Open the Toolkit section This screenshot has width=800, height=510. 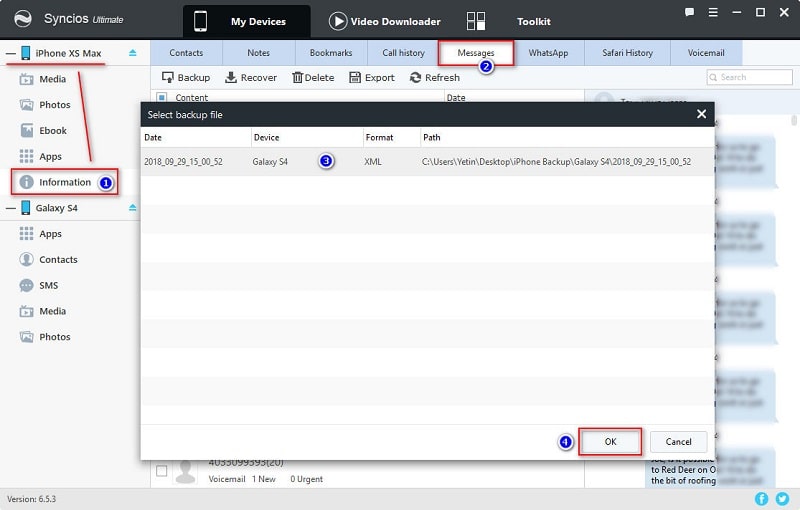pyautogui.click(x=509, y=21)
